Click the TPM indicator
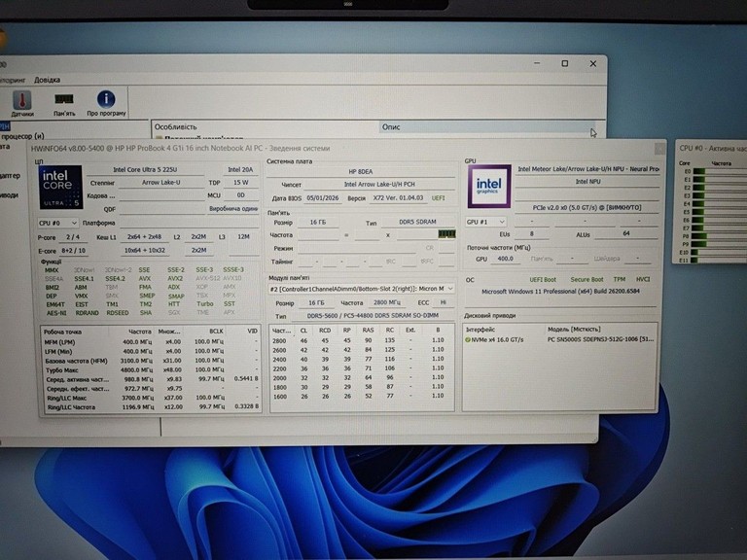Image resolution: width=747 pixels, height=560 pixels. tap(619, 280)
